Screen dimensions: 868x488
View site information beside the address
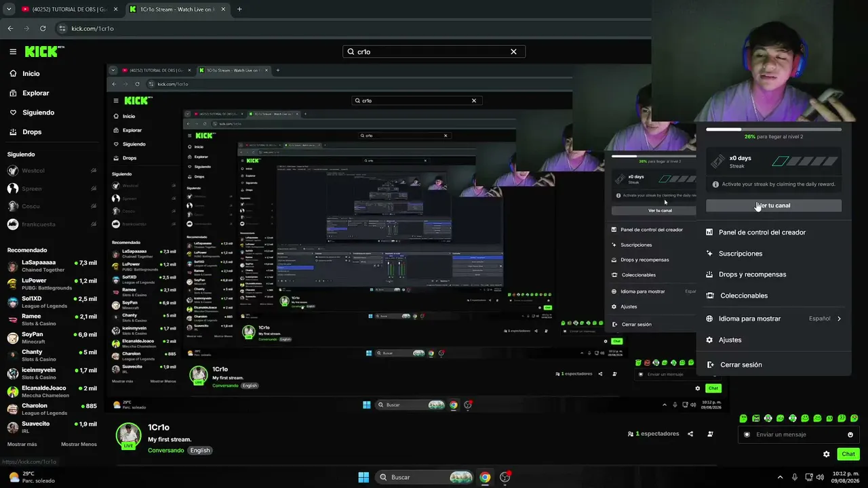pyautogui.click(x=62, y=28)
